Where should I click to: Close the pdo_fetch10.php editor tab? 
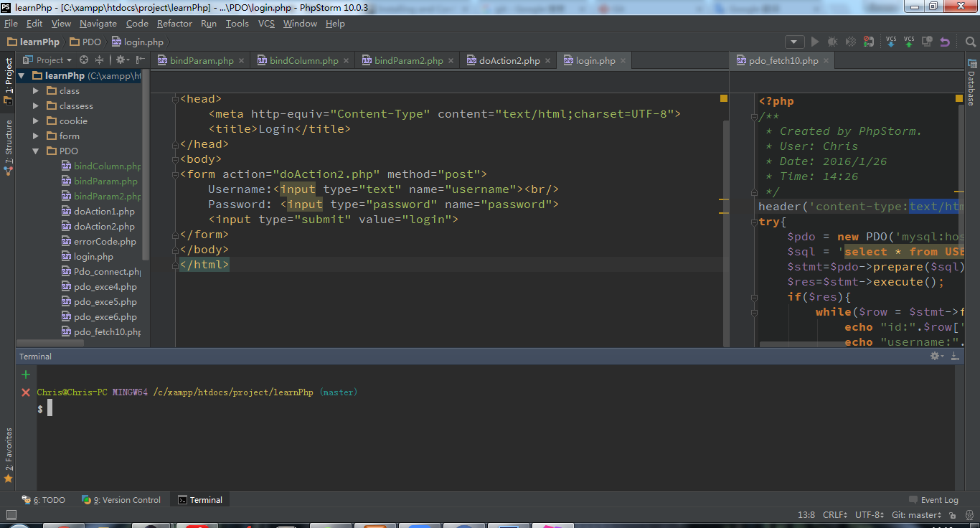pos(827,61)
